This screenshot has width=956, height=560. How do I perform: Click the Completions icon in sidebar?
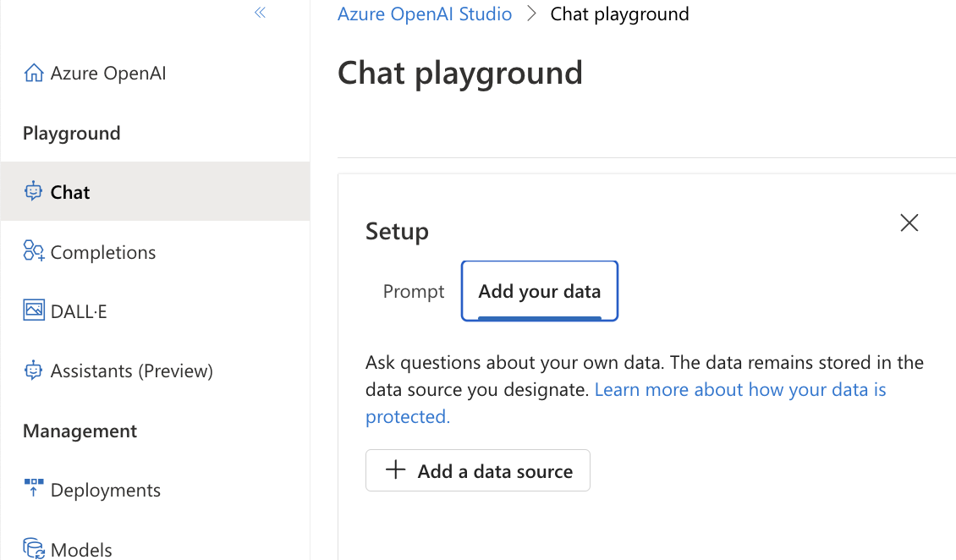34,251
